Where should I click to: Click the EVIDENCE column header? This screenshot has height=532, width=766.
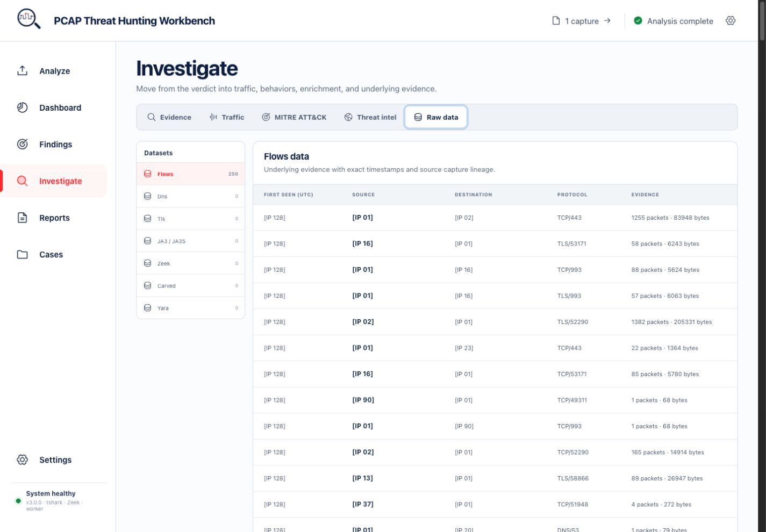click(x=645, y=195)
